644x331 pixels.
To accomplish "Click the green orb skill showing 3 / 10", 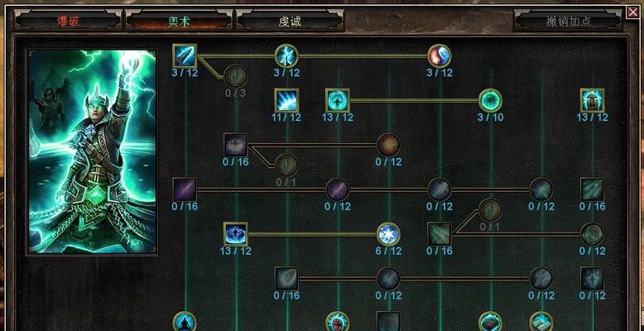I will point(490,101).
